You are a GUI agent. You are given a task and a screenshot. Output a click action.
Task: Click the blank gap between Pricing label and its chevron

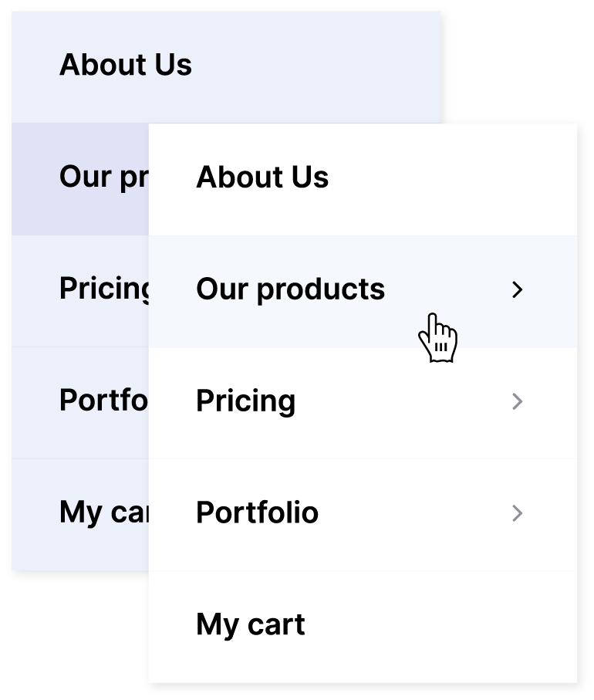coord(401,401)
